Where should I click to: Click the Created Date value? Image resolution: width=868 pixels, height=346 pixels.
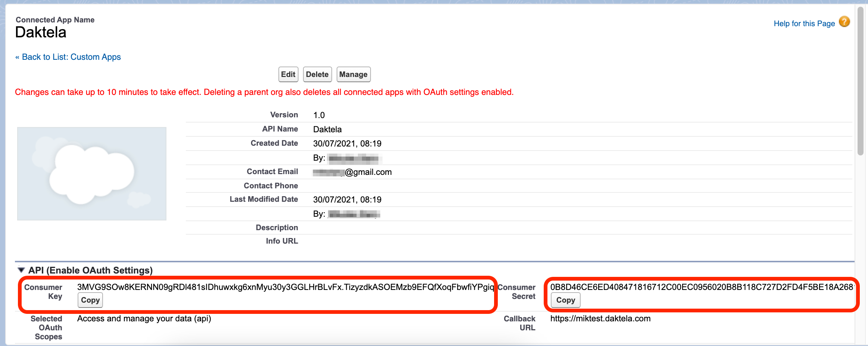click(347, 143)
